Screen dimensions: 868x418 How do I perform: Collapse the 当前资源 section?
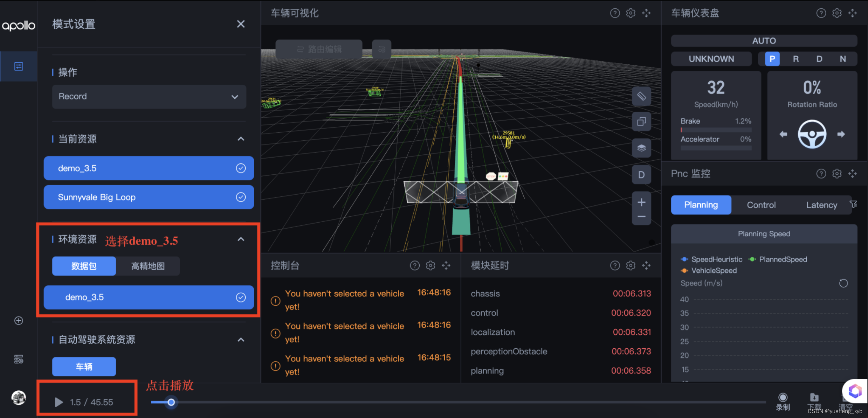tap(241, 139)
